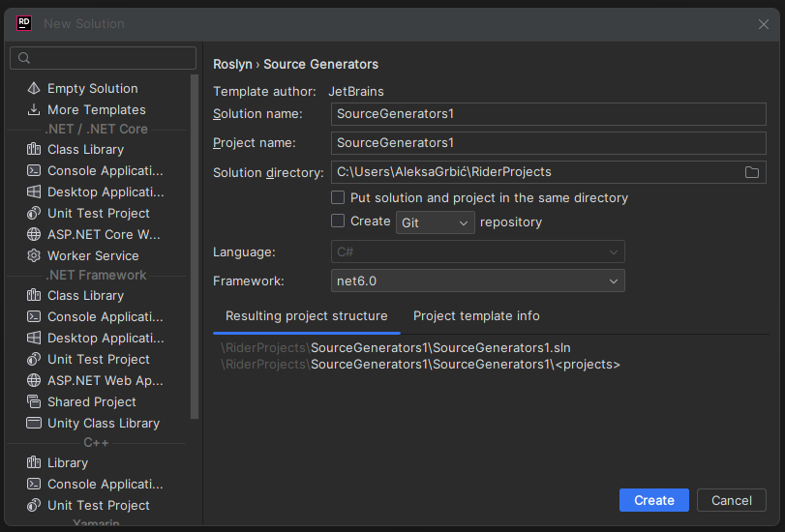Pick the C++ Library template label
The width and height of the screenshot is (785, 532).
point(68,462)
